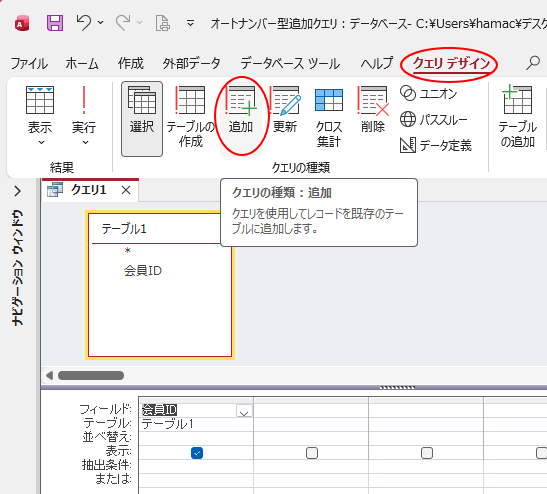
Task: Click the 抽出条件 cell in first column
Action: pos(196,466)
